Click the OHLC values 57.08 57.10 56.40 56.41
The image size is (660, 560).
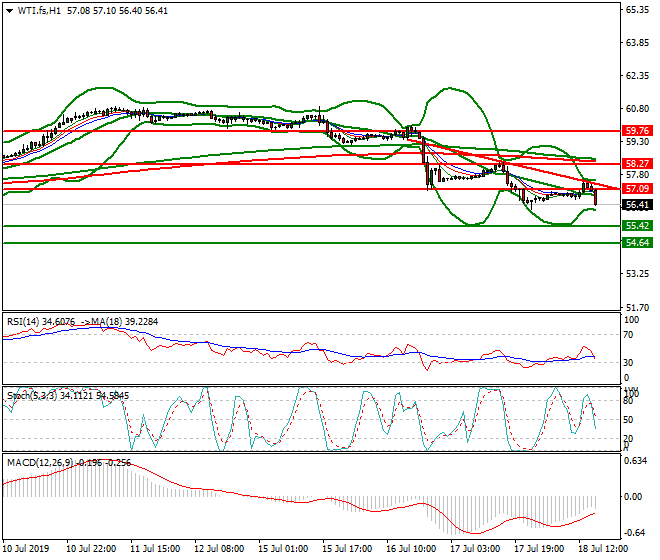117,11
